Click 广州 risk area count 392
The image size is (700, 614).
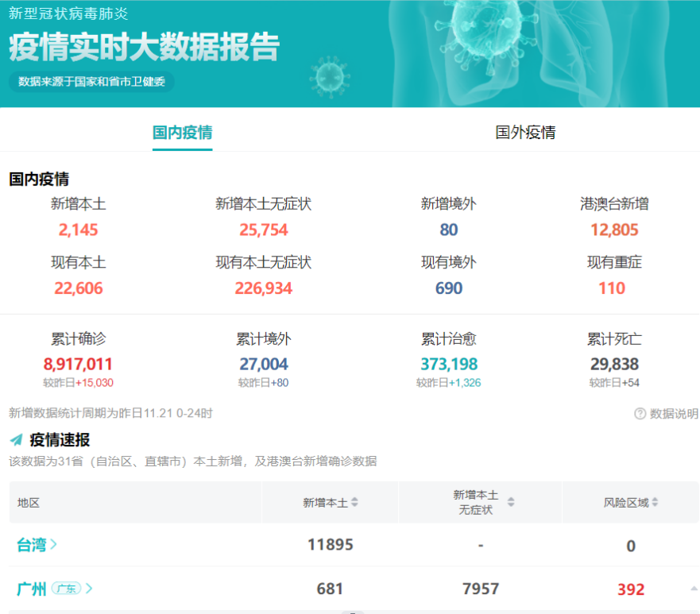(631, 589)
